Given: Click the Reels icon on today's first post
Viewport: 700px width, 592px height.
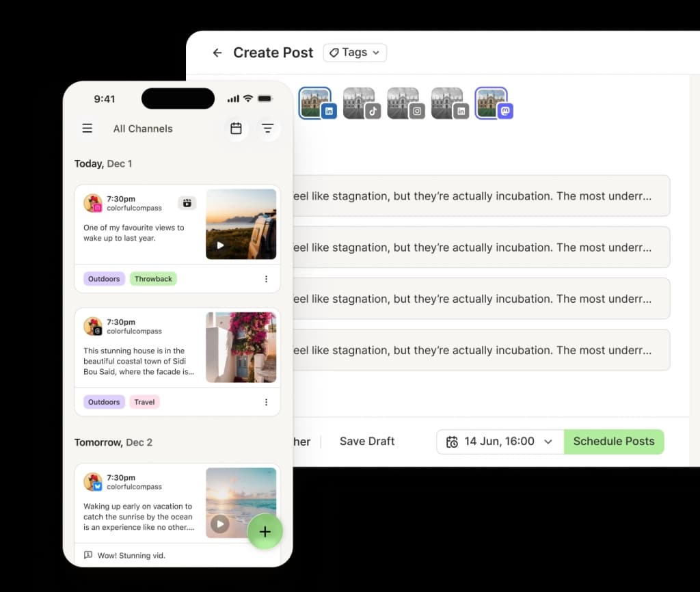Looking at the screenshot, I should click(x=187, y=203).
